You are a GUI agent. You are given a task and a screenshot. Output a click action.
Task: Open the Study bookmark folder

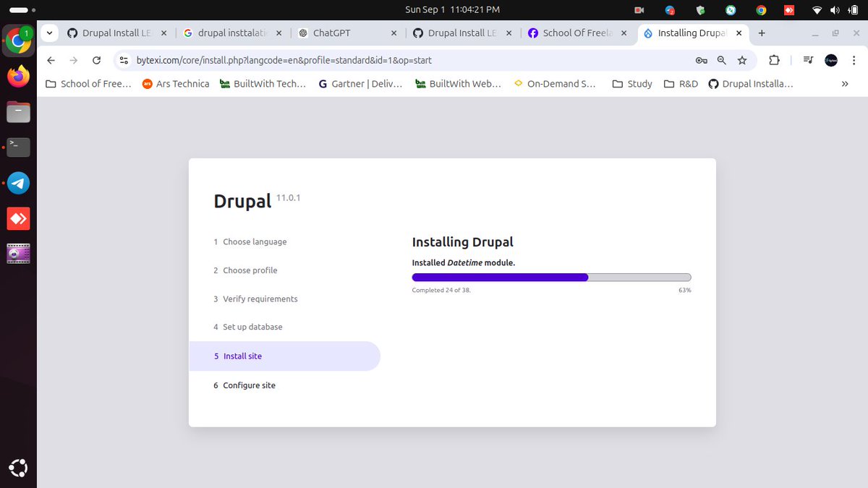pyautogui.click(x=632, y=84)
